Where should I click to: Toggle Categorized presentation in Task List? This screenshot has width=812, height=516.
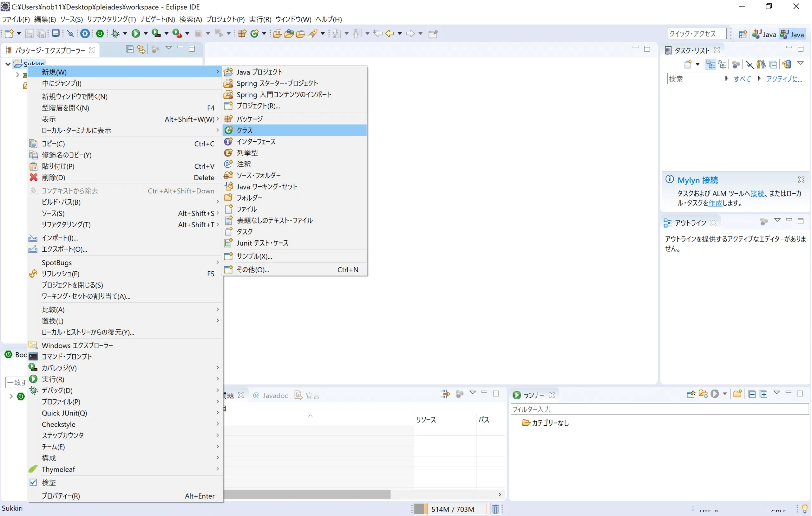(710, 64)
